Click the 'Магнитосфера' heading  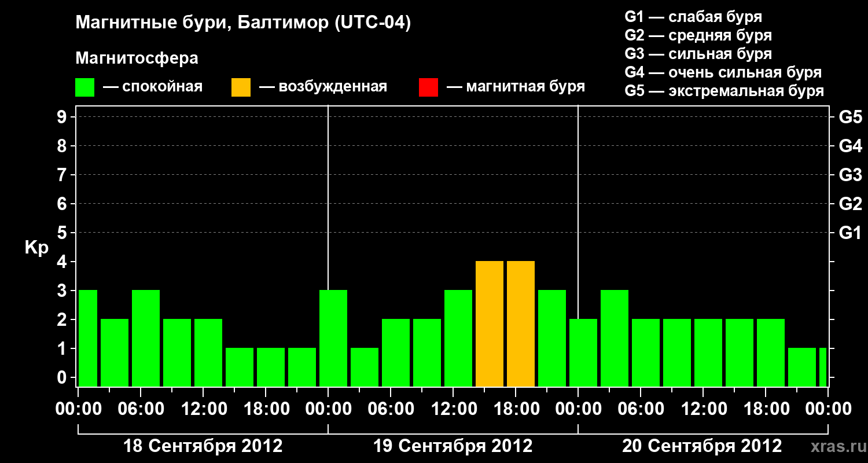point(137,58)
